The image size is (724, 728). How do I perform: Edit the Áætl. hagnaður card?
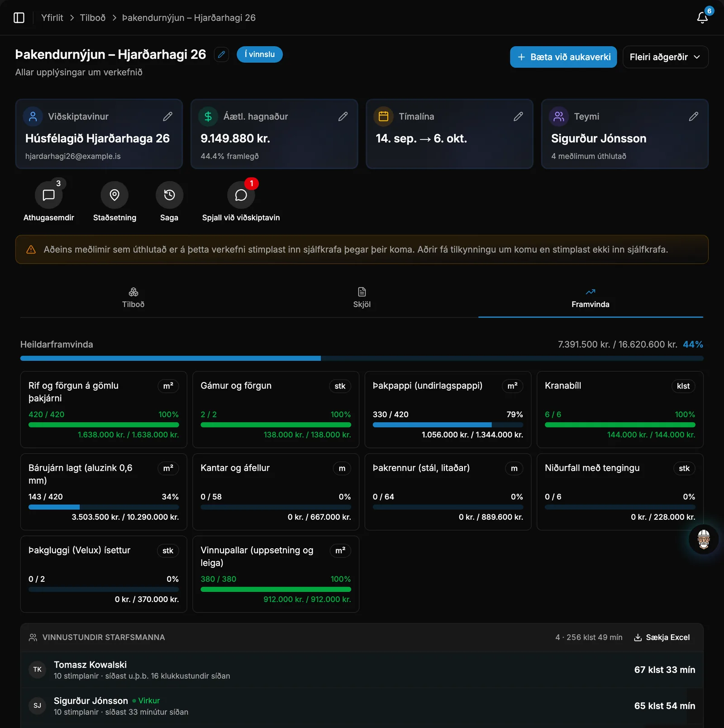point(343,116)
